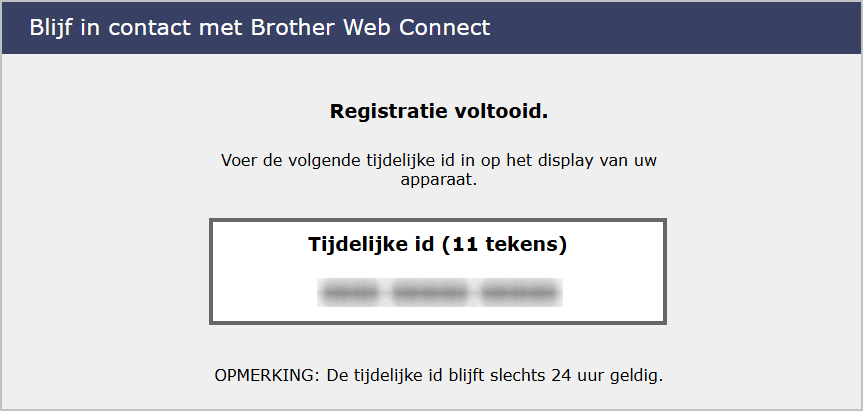Click the middle segment of the blurred ID
Image resolution: width=863 pixels, height=411 pixels.
coord(430,293)
